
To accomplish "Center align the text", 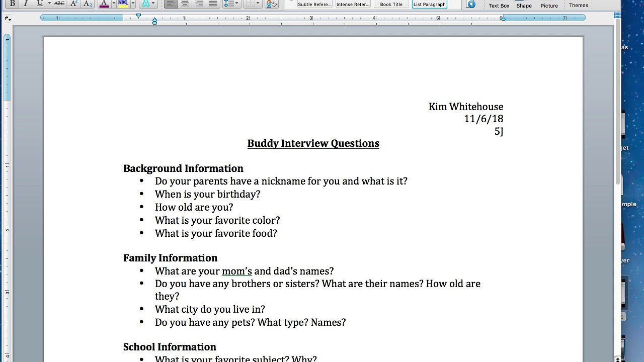I will [185, 4].
